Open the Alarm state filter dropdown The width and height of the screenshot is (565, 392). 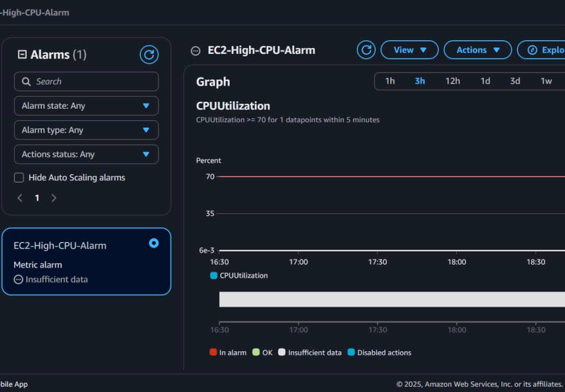(86, 106)
